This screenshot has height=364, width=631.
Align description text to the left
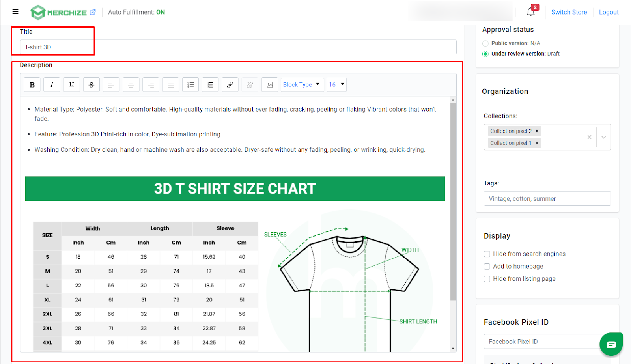point(111,85)
